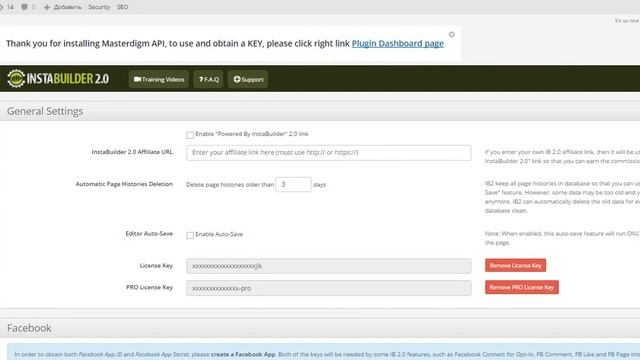Click the Automatic Page Histories Deletion label
This screenshot has height=360, width=640.
(124, 184)
